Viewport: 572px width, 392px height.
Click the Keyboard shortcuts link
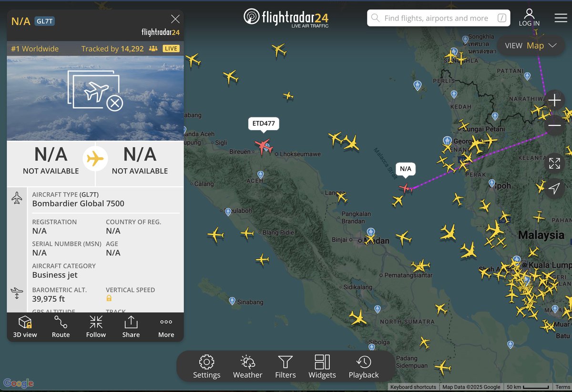pos(413,387)
